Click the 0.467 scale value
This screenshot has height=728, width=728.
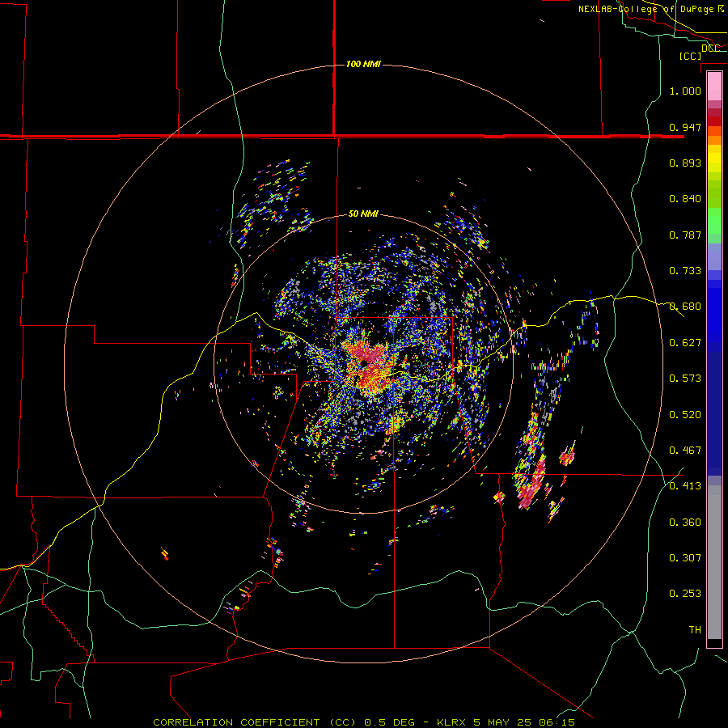pyautogui.click(x=685, y=451)
